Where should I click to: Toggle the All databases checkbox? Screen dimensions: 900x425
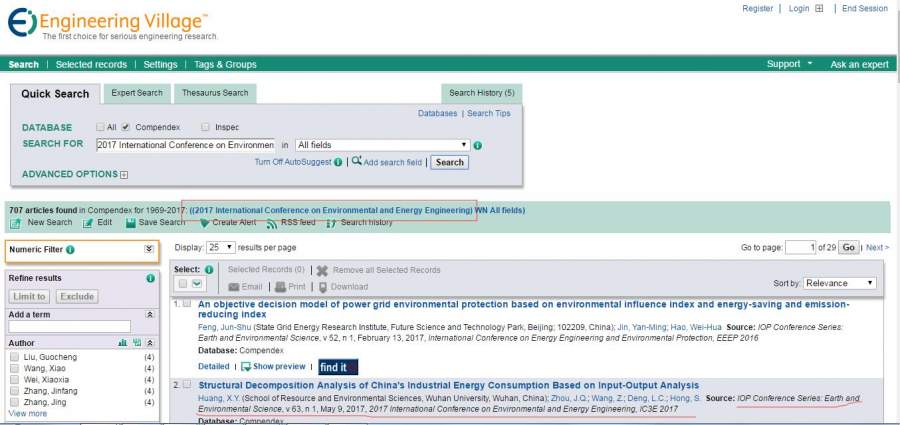[x=100, y=127]
